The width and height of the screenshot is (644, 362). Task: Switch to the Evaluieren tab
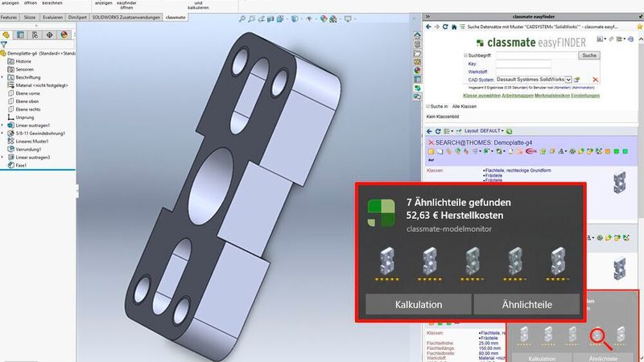pos(52,17)
